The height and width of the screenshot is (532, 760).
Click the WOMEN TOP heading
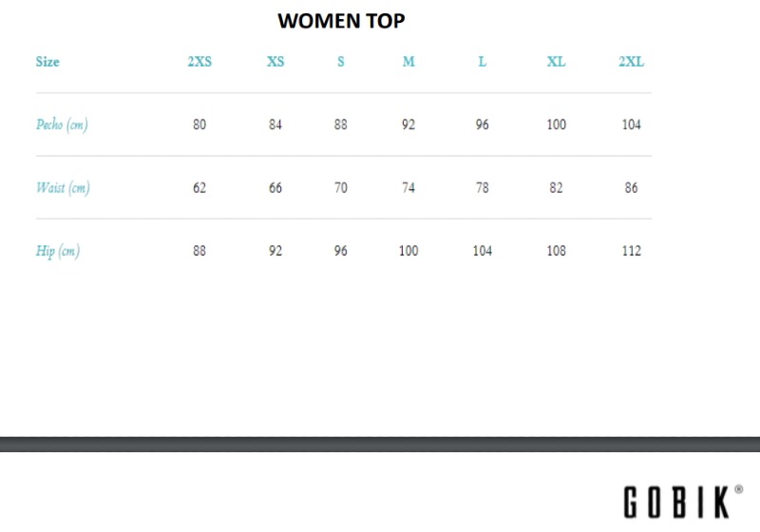(341, 21)
